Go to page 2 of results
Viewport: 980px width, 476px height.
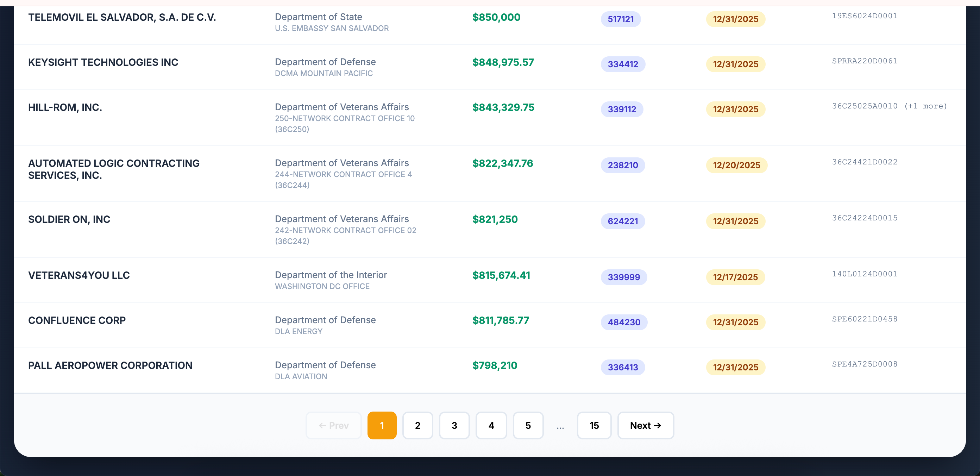417,425
